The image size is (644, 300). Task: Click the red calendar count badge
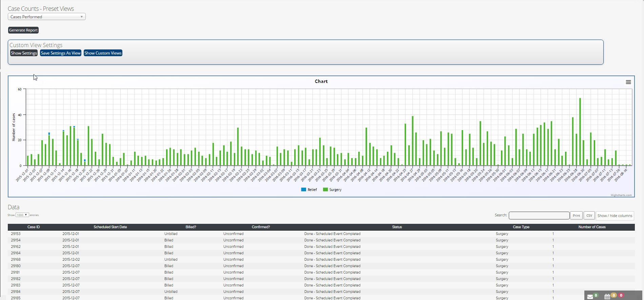(621, 295)
